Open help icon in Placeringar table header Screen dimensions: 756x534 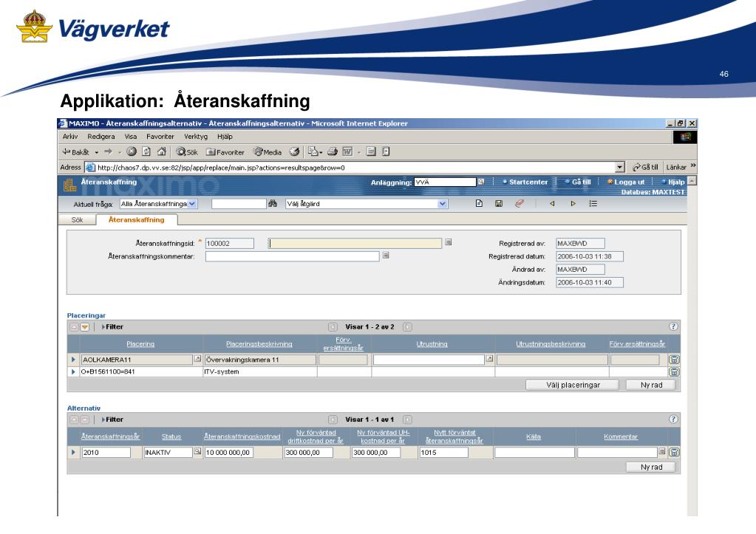(673, 326)
